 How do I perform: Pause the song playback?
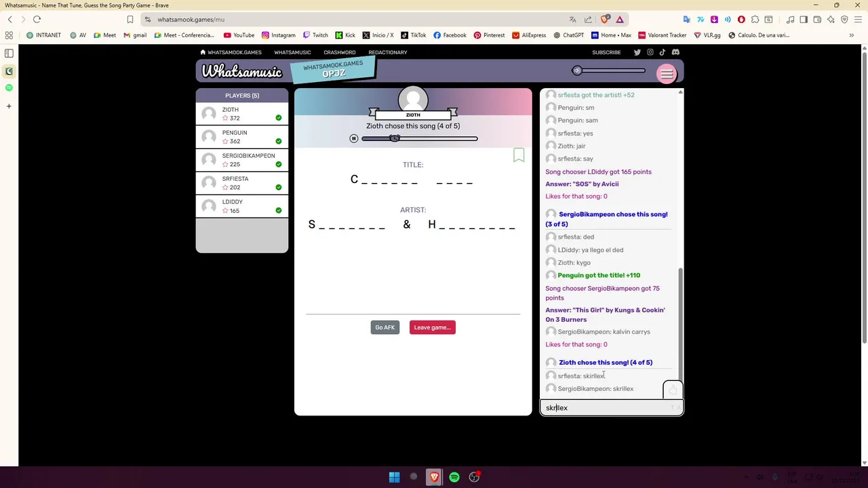353,138
